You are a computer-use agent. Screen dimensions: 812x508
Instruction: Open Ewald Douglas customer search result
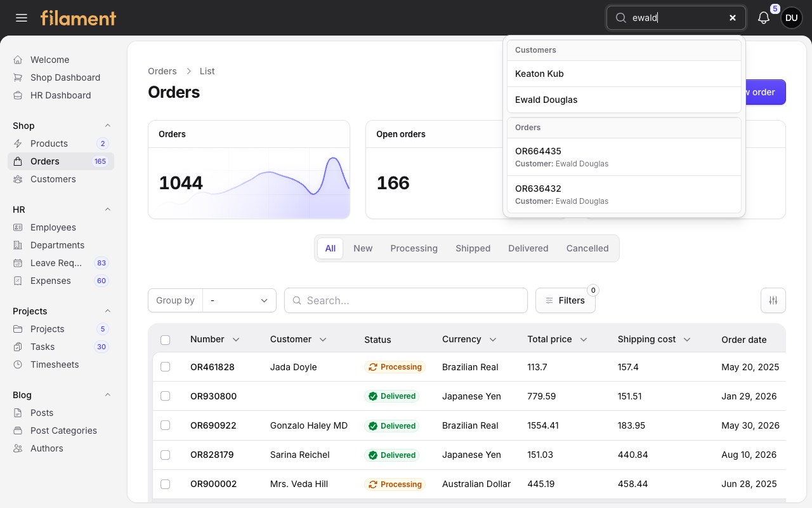click(x=624, y=100)
